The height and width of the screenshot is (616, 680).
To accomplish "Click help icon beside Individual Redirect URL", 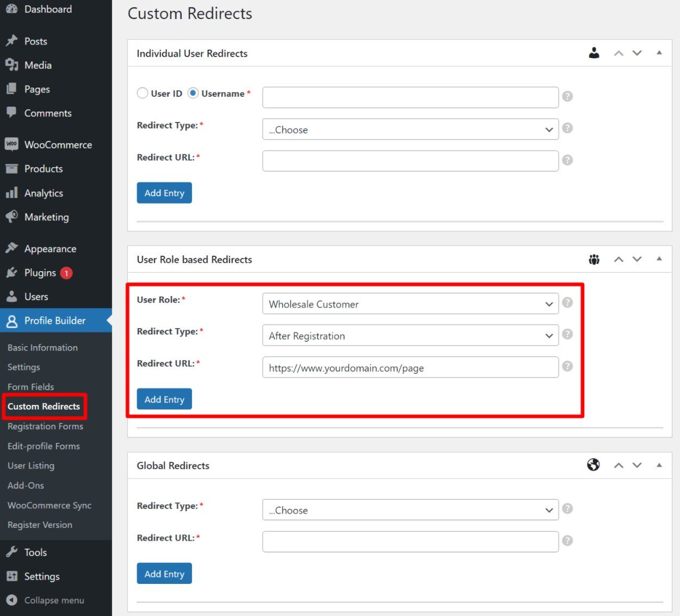I will tap(567, 160).
